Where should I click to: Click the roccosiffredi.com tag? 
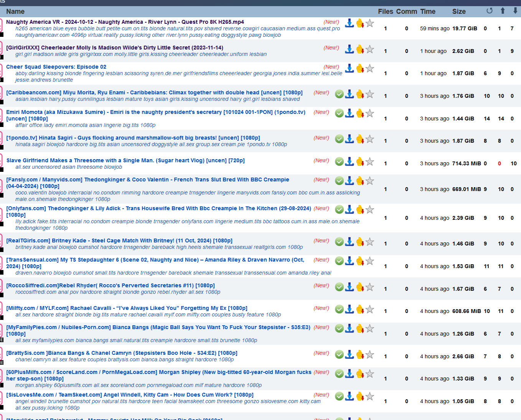[x=36, y=292]
